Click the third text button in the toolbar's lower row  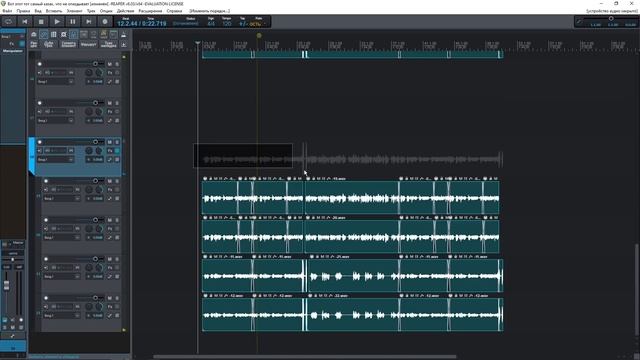[x=69, y=44]
